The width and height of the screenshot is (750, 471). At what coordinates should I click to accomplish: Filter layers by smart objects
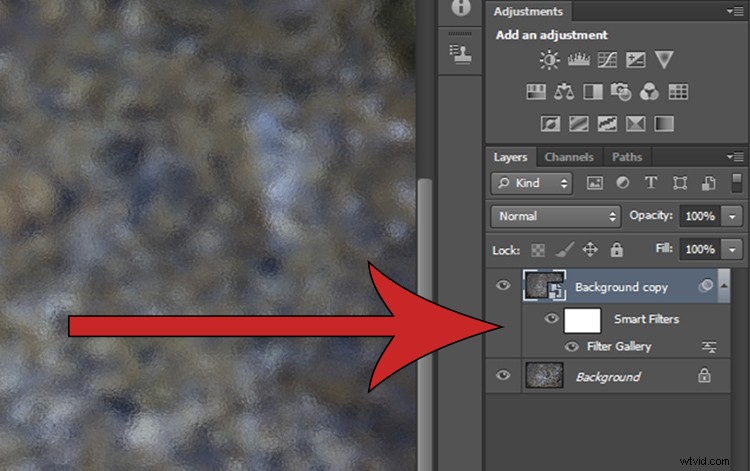pyautogui.click(x=708, y=183)
